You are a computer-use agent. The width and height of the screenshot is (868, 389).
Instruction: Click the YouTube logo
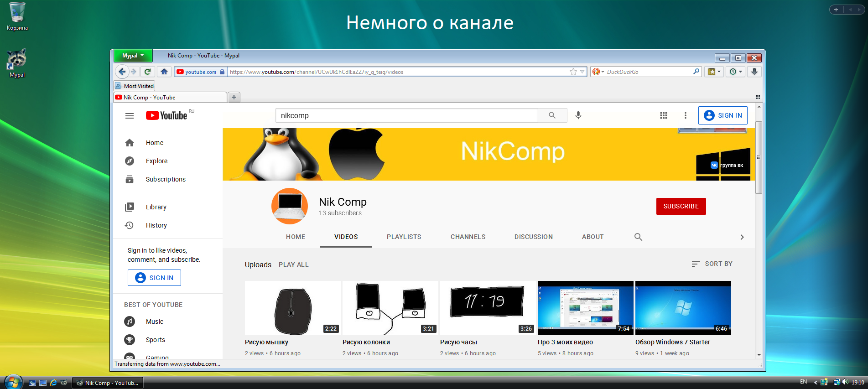(x=167, y=115)
